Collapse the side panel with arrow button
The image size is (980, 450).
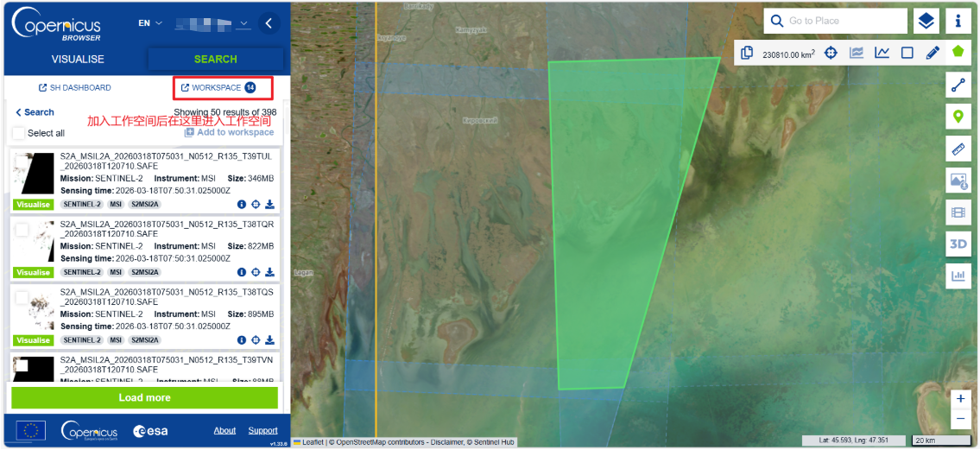(x=269, y=23)
